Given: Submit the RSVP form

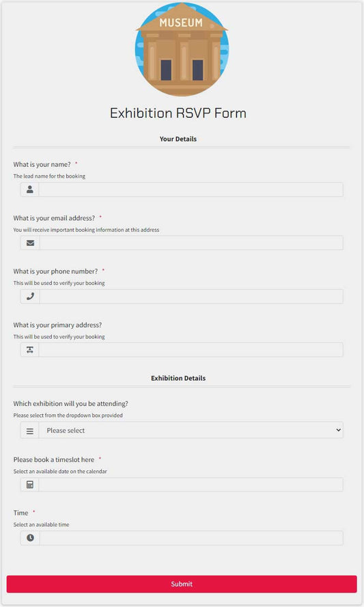Looking at the screenshot, I should 182,584.
